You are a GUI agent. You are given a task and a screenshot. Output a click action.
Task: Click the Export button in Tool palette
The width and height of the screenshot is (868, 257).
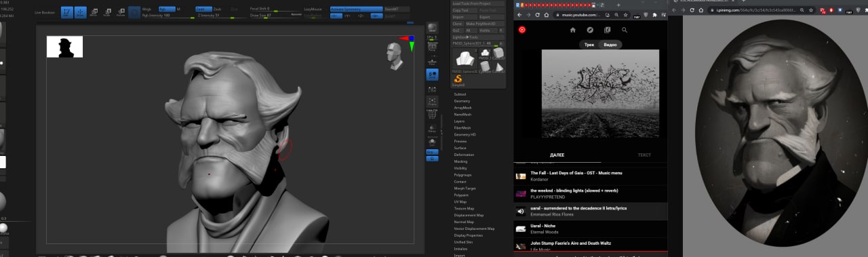[x=492, y=17]
